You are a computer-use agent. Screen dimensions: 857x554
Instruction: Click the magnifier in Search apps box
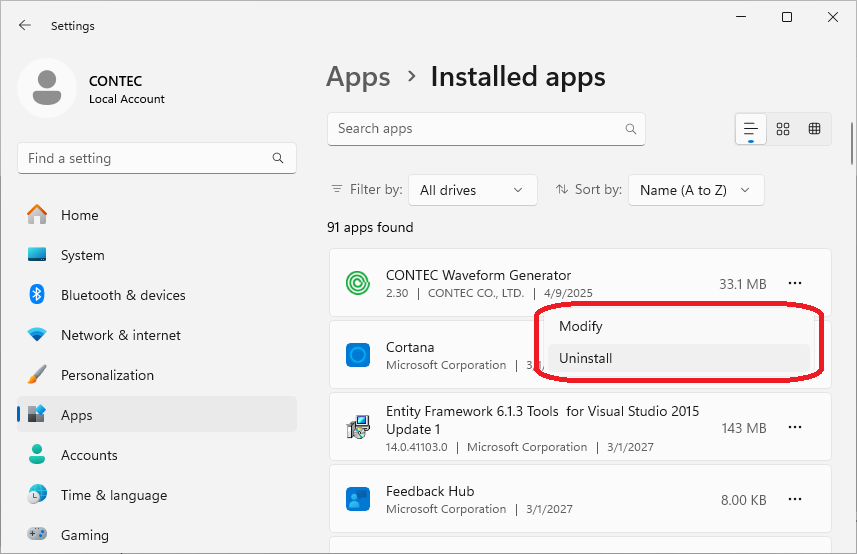(630, 129)
